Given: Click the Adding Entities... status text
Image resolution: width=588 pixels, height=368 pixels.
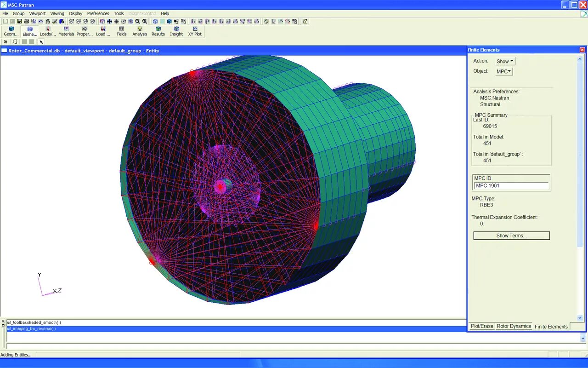Looking at the screenshot, I should [x=16, y=355].
